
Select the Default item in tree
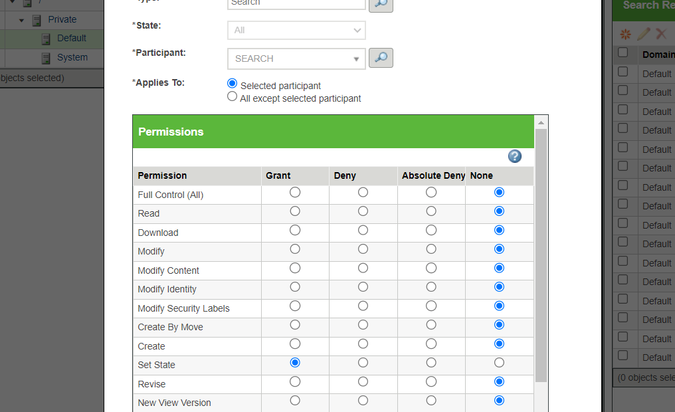pos(71,38)
